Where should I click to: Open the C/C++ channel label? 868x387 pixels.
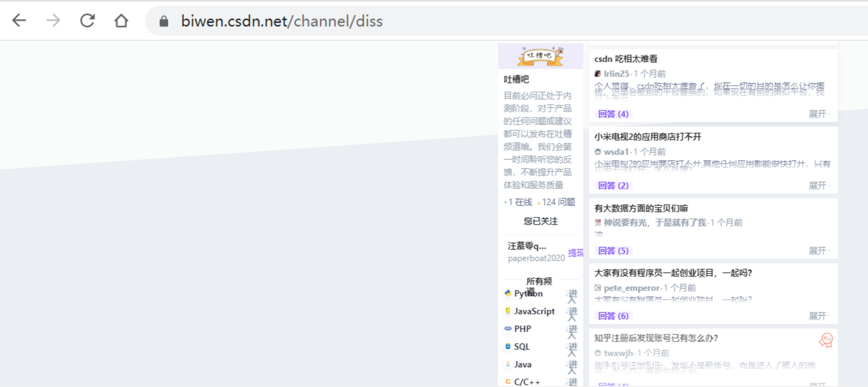pyautogui.click(x=527, y=382)
